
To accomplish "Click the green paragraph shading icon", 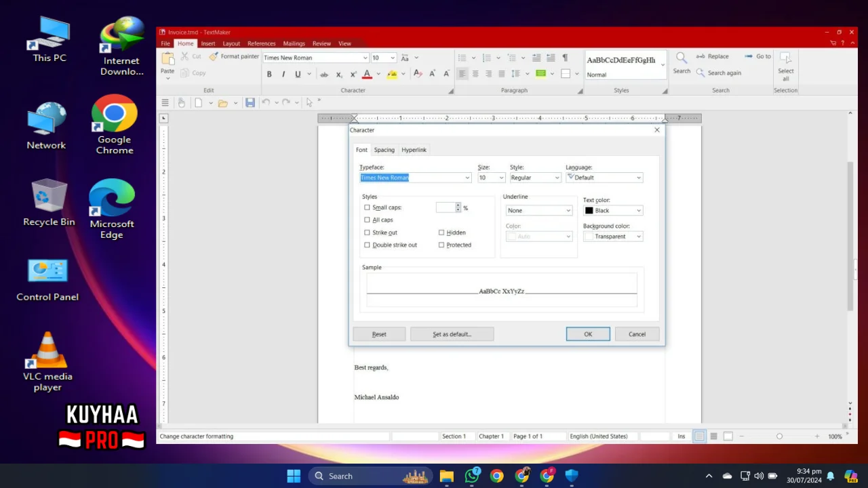I will coord(540,74).
